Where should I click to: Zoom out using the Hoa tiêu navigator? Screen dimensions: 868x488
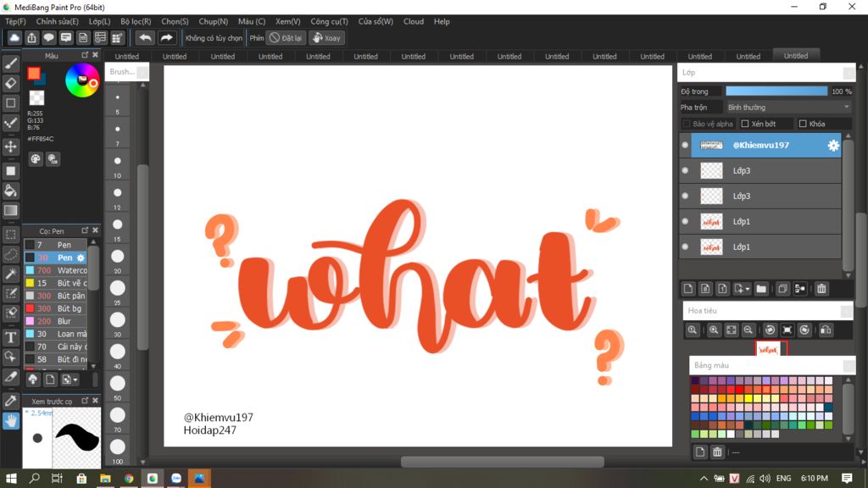[x=748, y=330]
